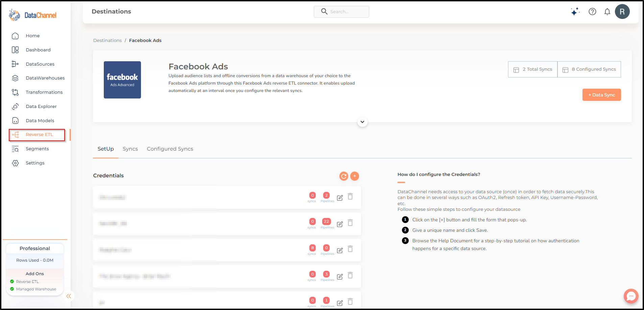The width and height of the screenshot is (644, 310).
Task: Open the Dashboard icon in sidebar
Action: click(15, 50)
